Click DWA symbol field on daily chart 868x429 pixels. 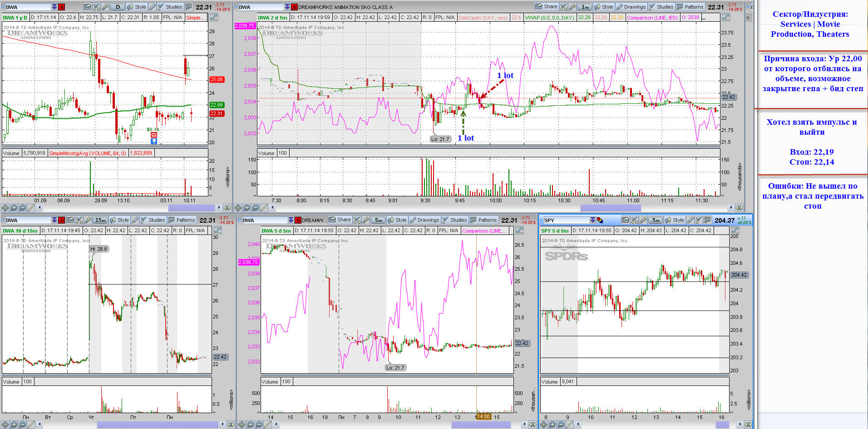28,7
